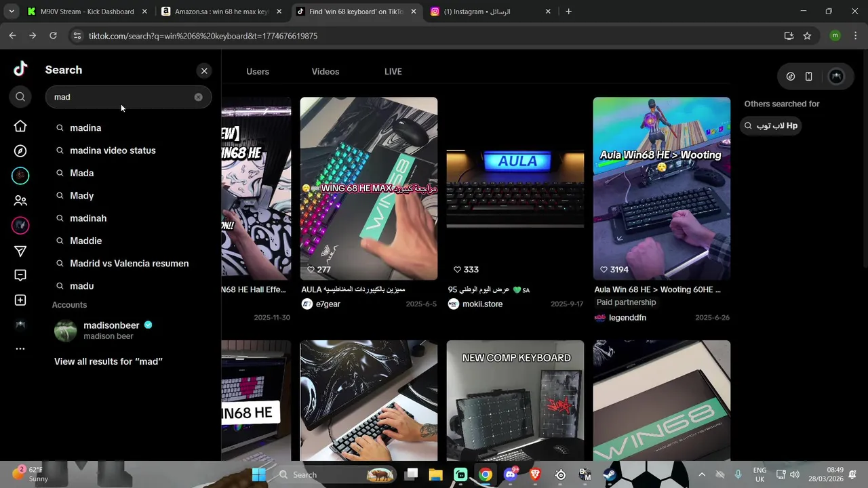Select 'Madrid vs Valencia resumen' suggestion
The image size is (868, 488).
click(x=127, y=263)
